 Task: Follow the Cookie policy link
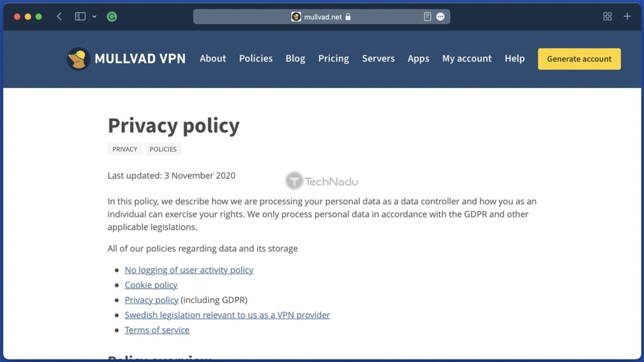(x=151, y=285)
